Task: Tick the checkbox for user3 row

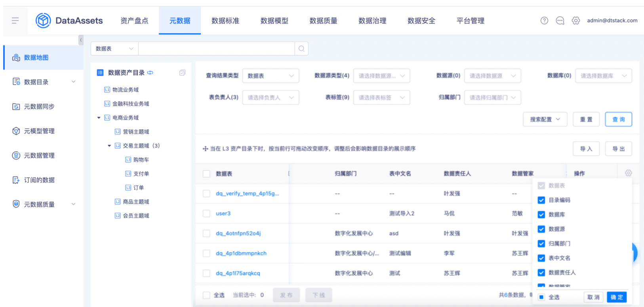Action: [x=206, y=214]
